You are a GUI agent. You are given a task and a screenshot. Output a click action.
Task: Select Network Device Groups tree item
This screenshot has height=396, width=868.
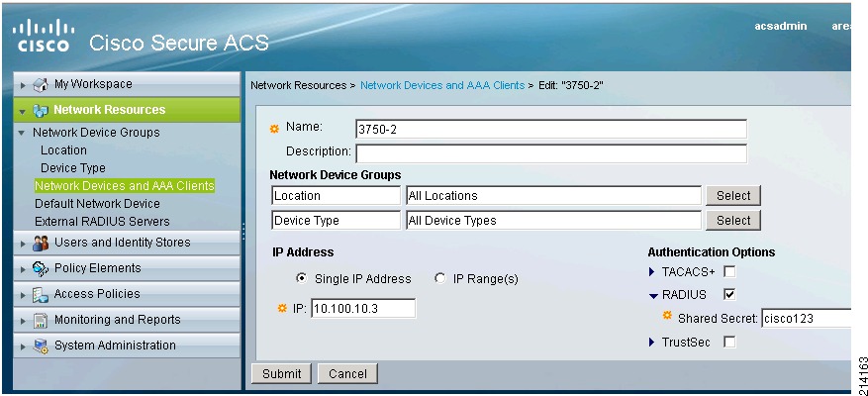[96, 133]
